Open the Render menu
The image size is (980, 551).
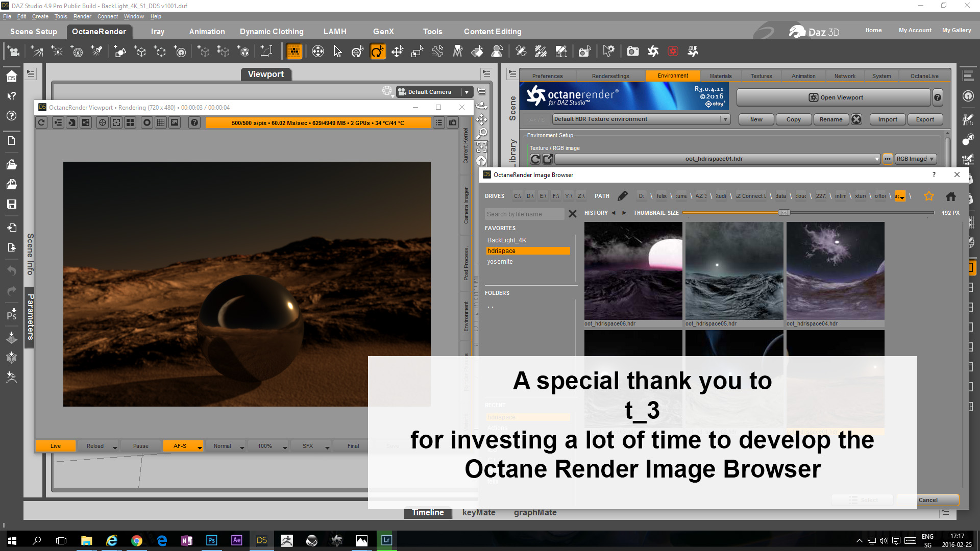[82, 16]
